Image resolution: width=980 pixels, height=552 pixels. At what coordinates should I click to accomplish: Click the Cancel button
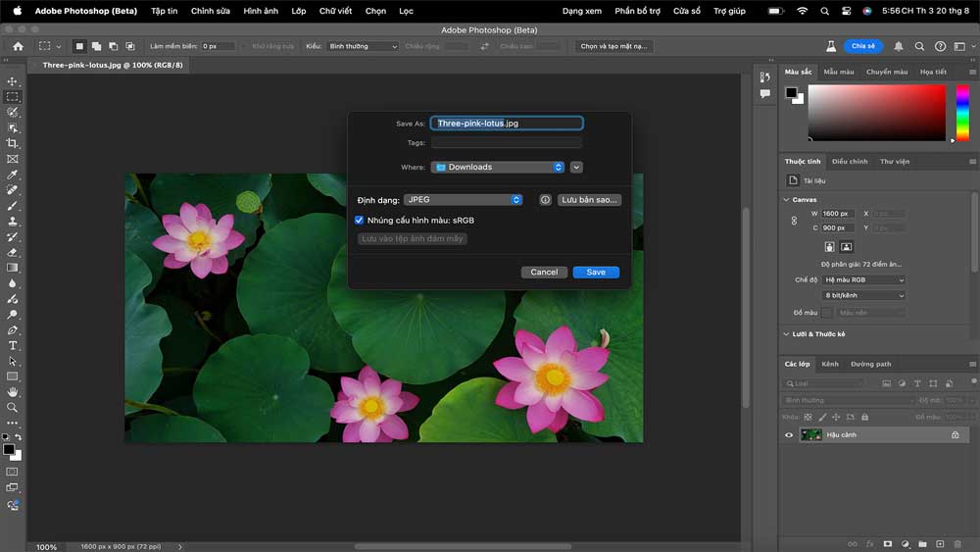click(544, 272)
